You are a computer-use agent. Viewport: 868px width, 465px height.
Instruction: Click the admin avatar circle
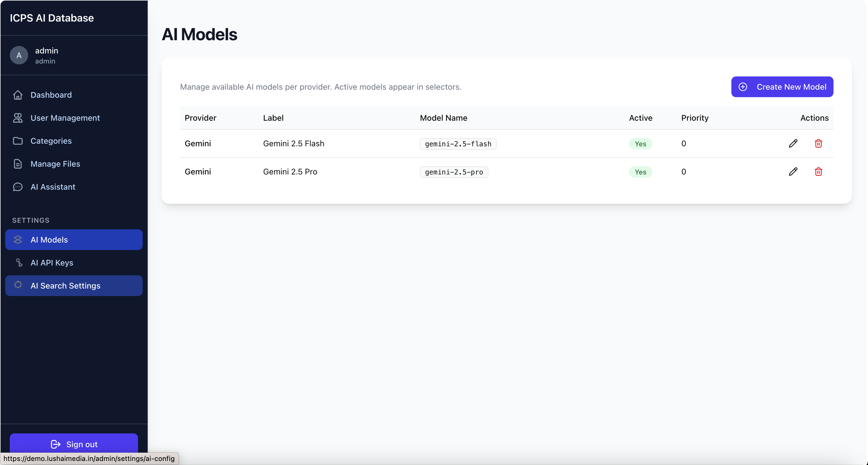coord(19,55)
